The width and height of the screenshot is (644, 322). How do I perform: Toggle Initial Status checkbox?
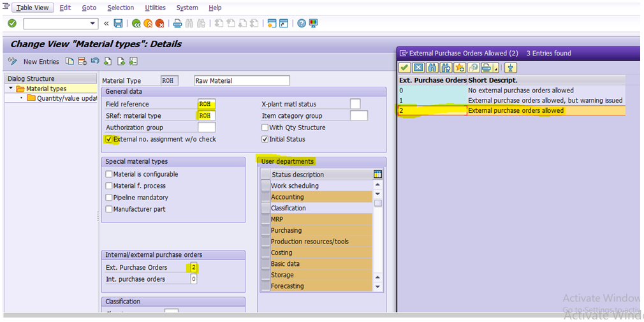pyautogui.click(x=265, y=139)
